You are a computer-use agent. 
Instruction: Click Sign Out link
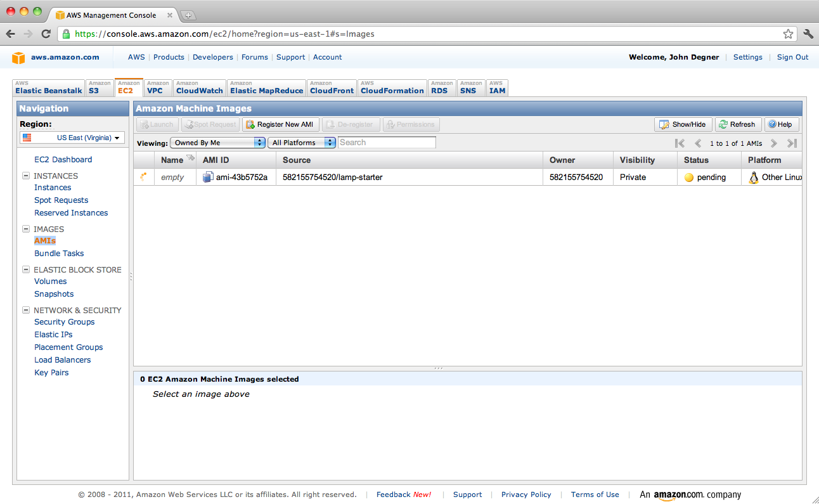click(x=792, y=57)
